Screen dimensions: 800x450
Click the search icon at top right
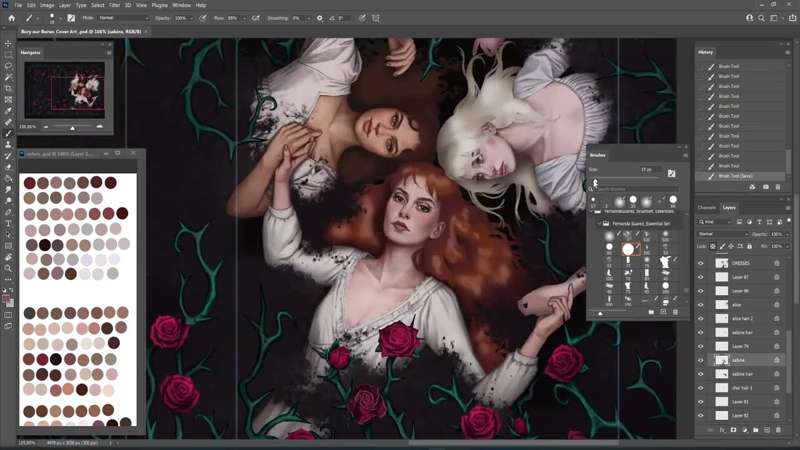(x=761, y=18)
